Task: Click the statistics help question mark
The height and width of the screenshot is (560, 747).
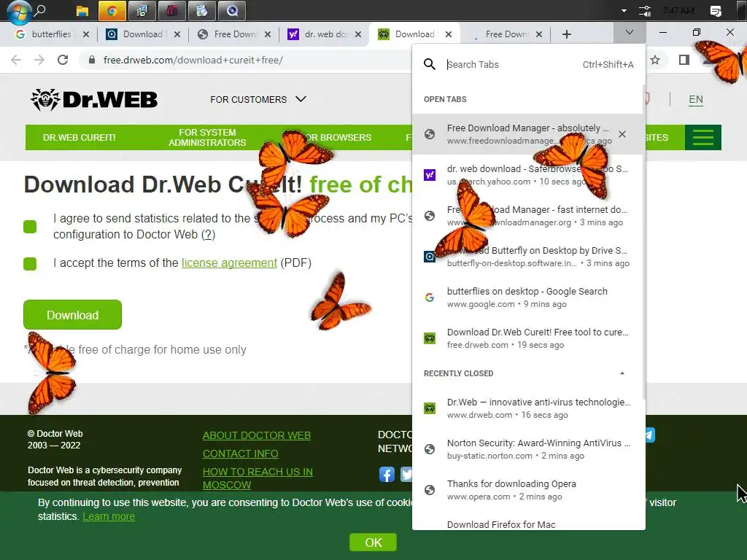Action: click(208, 235)
